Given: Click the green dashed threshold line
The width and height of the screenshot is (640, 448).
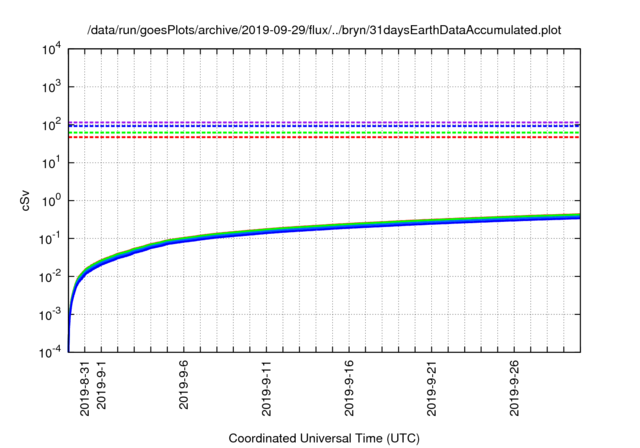Looking at the screenshot, I should pos(324,133).
